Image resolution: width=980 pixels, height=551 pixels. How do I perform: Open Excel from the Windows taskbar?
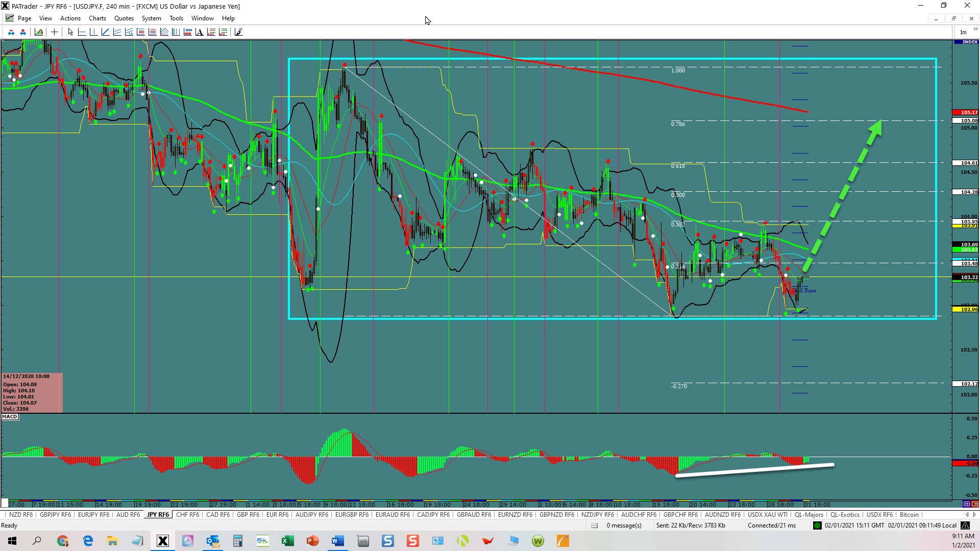pyautogui.click(x=287, y=541)
